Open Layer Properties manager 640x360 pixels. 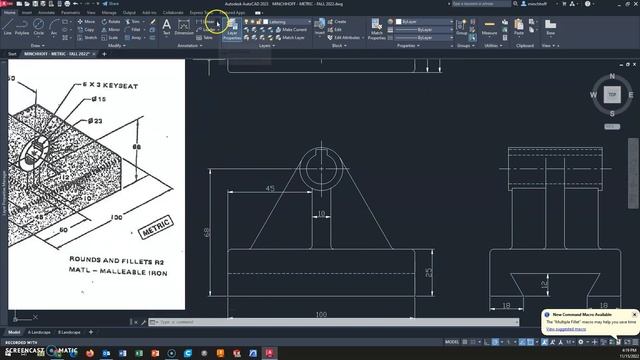(x=232, y=30)
